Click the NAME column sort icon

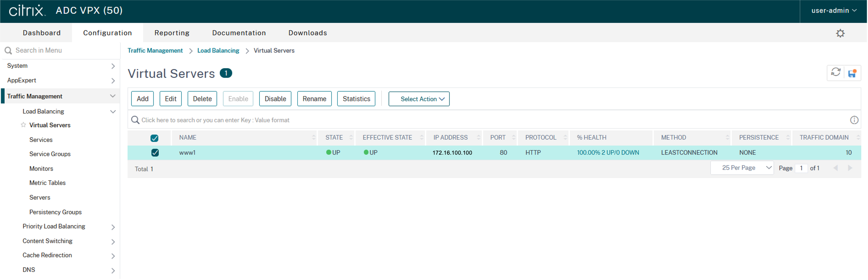click(x=313, y=137)
